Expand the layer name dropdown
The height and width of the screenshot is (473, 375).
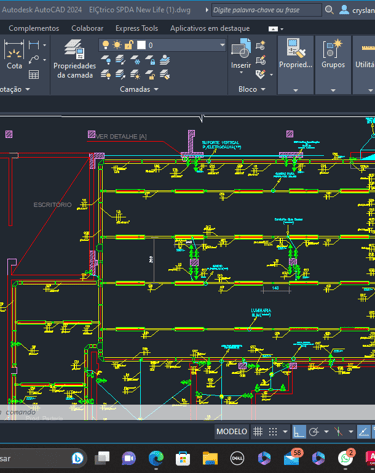click(222, 45)
